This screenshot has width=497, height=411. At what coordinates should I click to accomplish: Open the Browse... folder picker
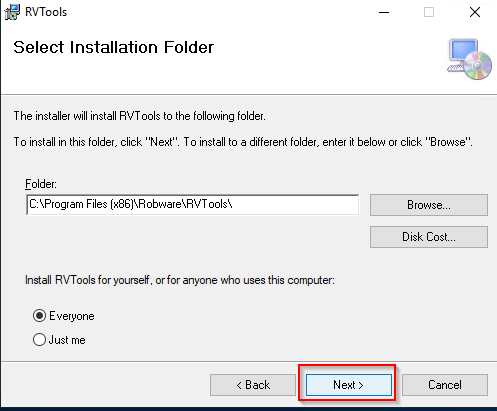(429, 205)
